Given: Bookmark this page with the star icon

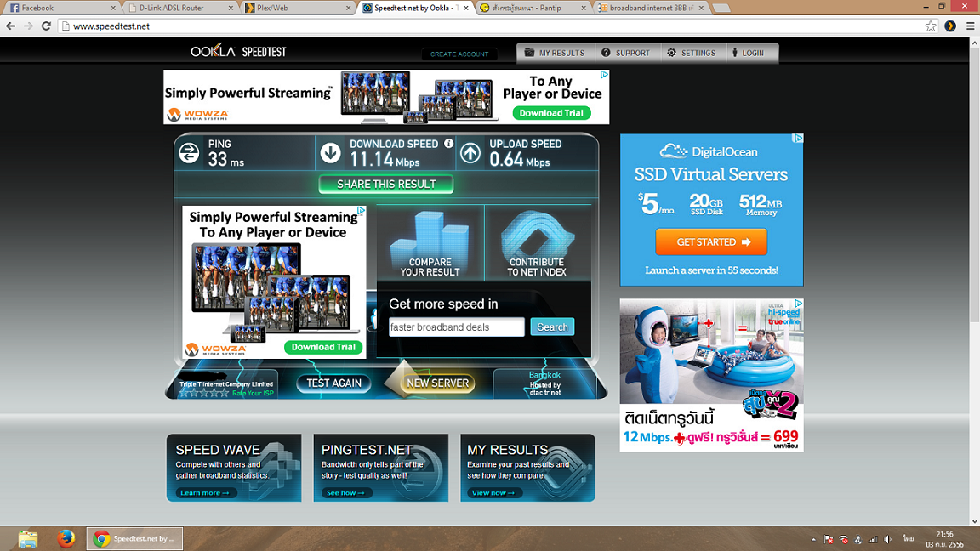Looking at the screenshot, I should coord(931,26).
